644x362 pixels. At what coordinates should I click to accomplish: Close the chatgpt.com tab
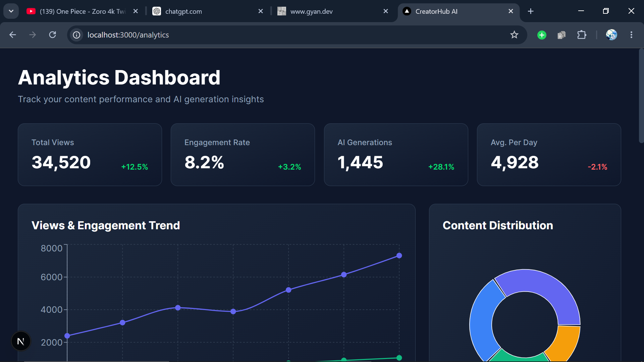tap(261, 11)
